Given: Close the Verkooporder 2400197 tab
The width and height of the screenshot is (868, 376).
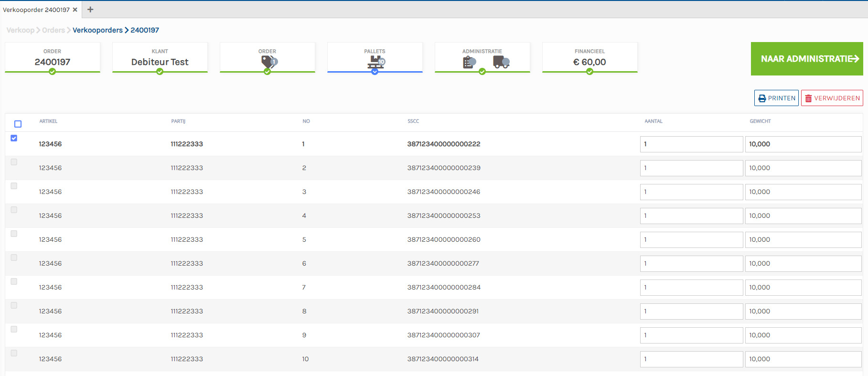Looking at the screenshot, I should (75, 10).
